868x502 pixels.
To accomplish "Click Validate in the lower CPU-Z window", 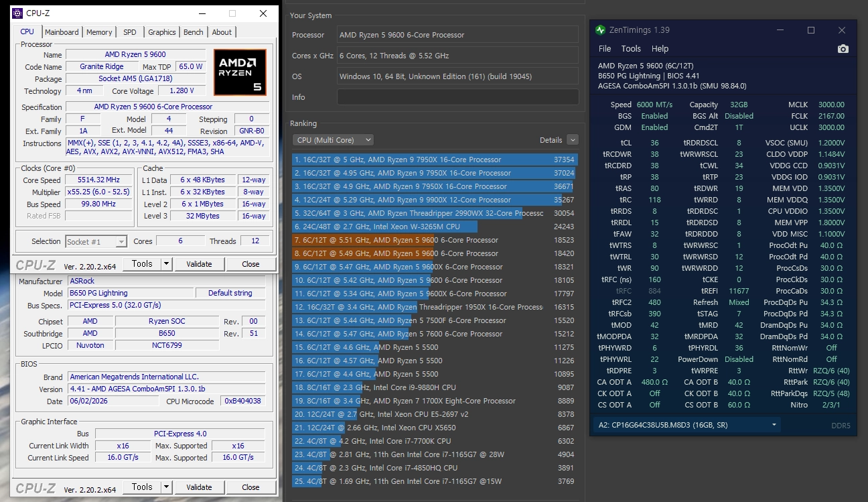I will click(x=199, y=487).
